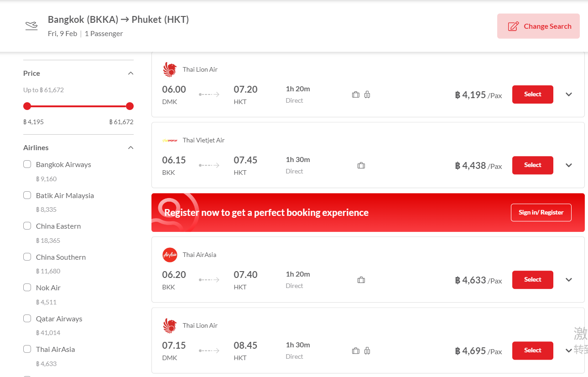The width and height of the screenshot is (588, 377).
Task: Click route arrow on the 06.15 BKK flight
Action: pos(209,165)
